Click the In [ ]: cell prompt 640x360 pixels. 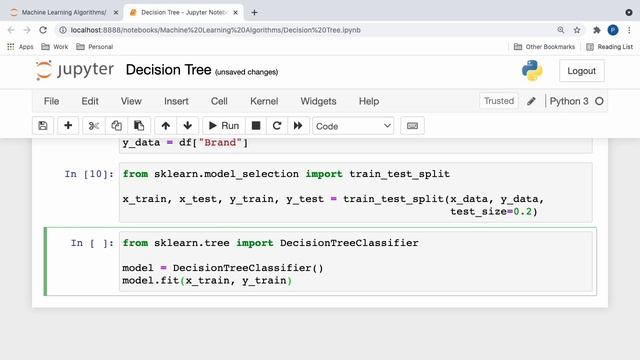[92, 243]
